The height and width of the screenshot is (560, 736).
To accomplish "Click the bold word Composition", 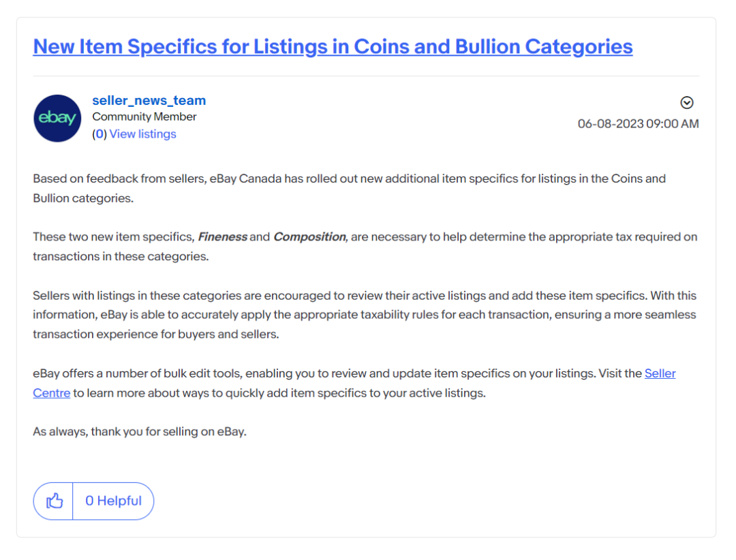I will click(309, 237).
